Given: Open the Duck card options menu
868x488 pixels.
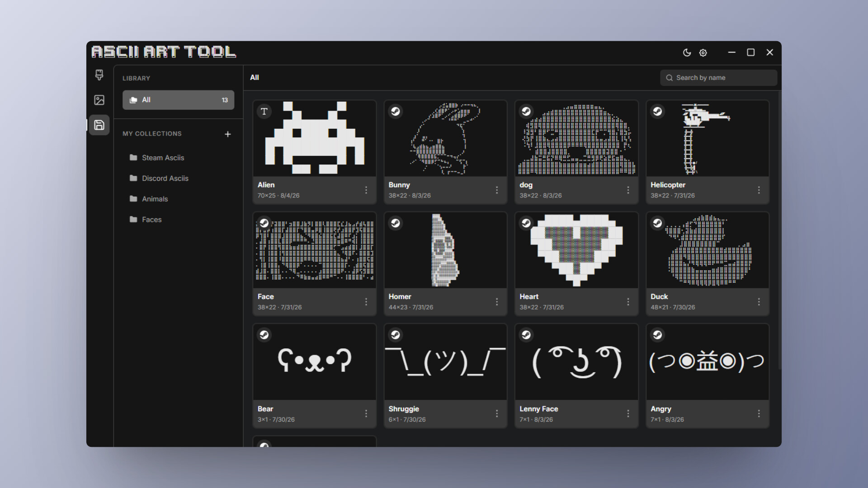Looking at the screenshot, I should 759,302.
